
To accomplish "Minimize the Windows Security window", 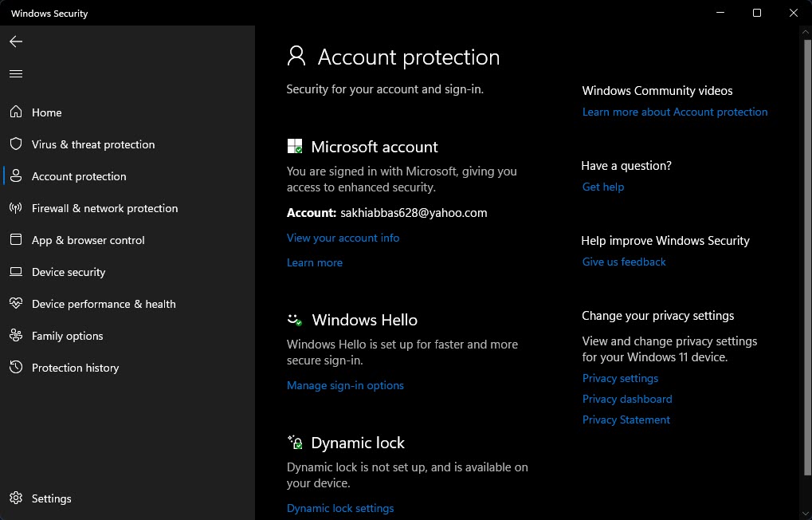I will (x=720, y=13).
